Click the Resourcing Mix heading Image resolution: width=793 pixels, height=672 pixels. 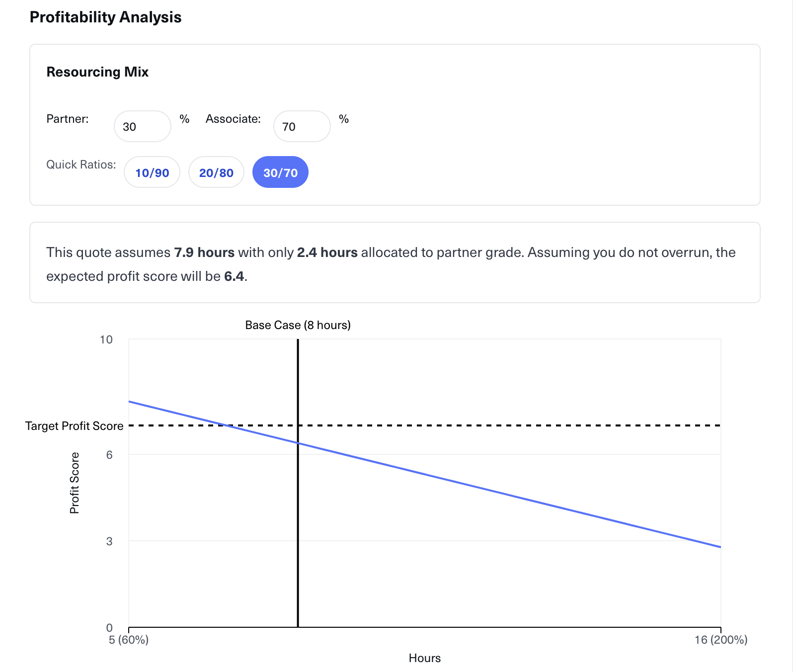pyautogui.click(x=97, y=72)
